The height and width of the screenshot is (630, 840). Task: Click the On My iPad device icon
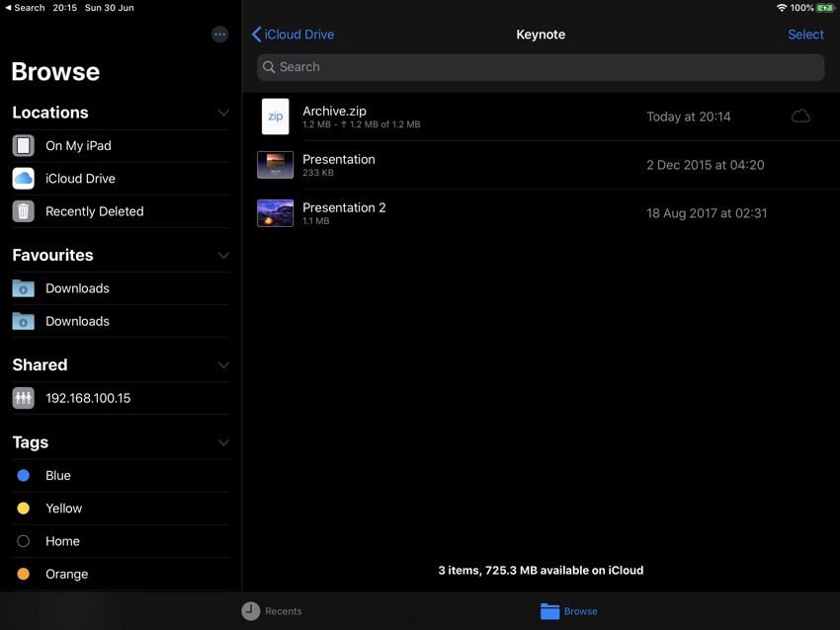point(23,145)
